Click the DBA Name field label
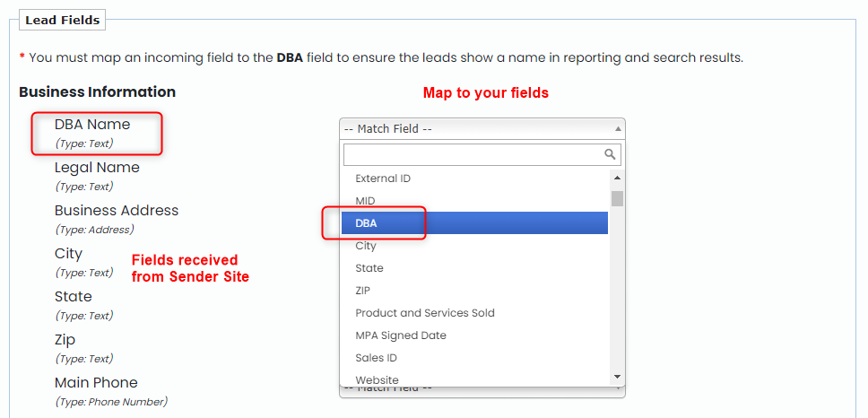This screenshot has height=418, width=868. [92, 125]
